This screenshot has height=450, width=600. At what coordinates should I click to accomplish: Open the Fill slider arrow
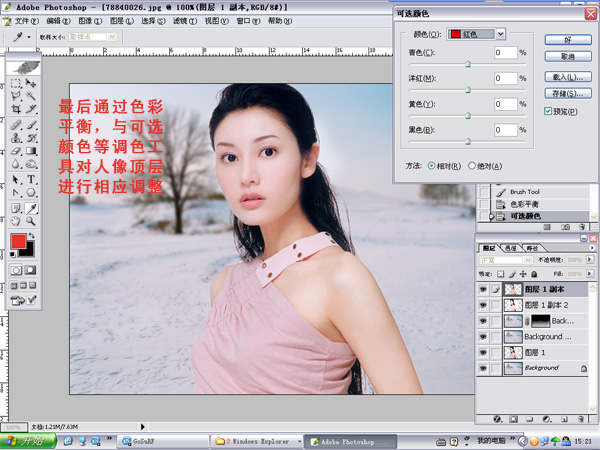pyautogui.click(x=589, y=274)
